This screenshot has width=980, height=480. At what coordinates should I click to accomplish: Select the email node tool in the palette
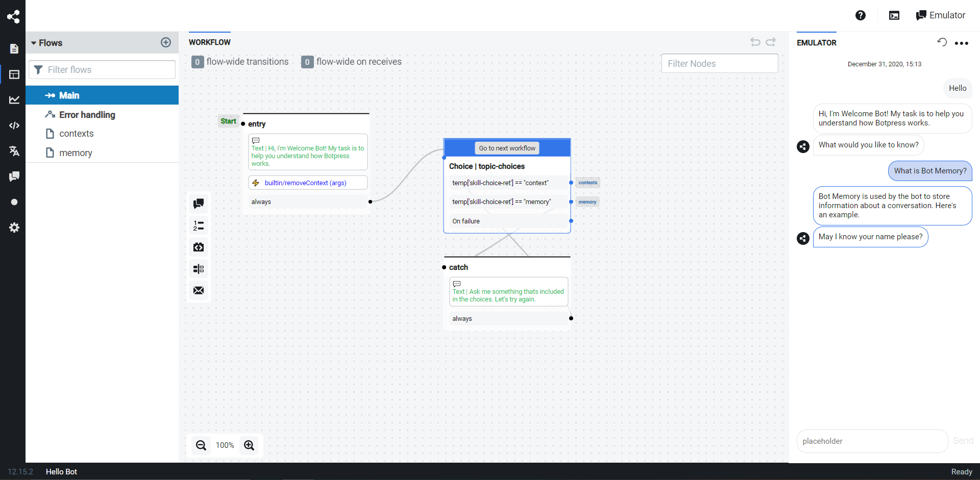point(198,290)
